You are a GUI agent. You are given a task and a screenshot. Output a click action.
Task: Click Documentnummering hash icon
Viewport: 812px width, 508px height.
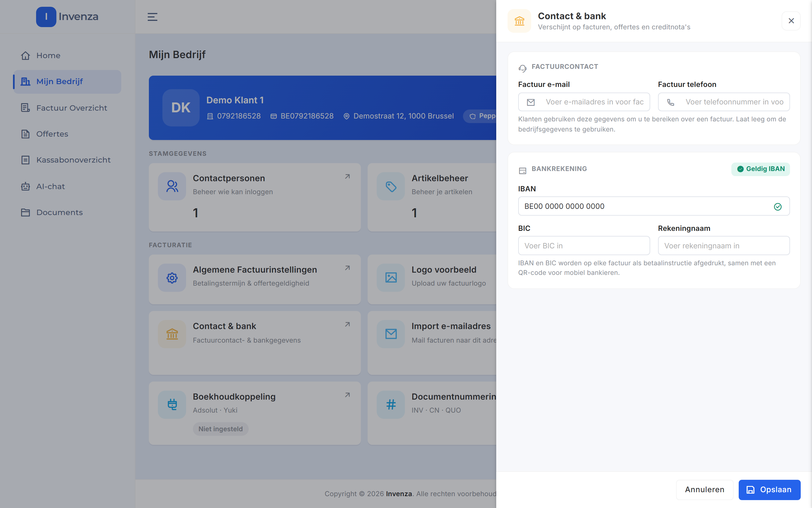point(391,404)
